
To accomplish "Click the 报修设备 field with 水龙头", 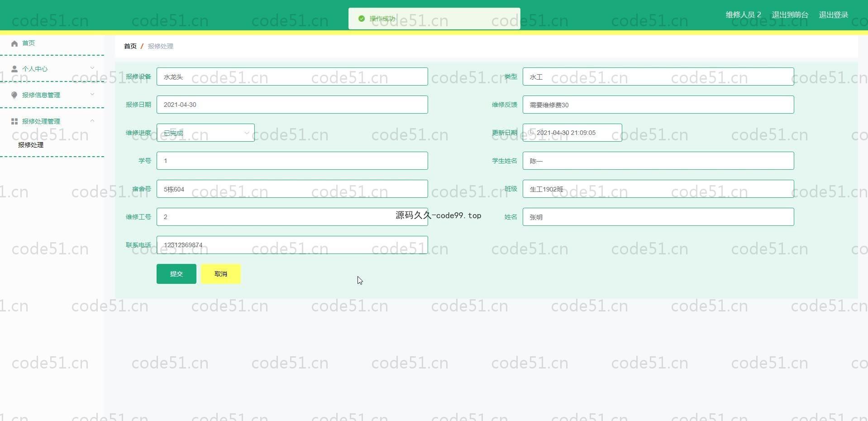I will click(x=292, y=77).
